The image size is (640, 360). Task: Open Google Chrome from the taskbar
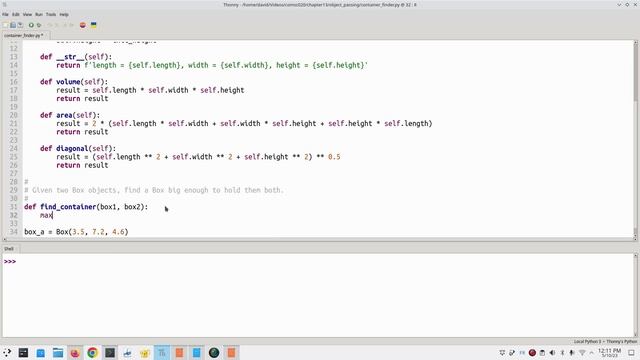(x=93, y=353)
